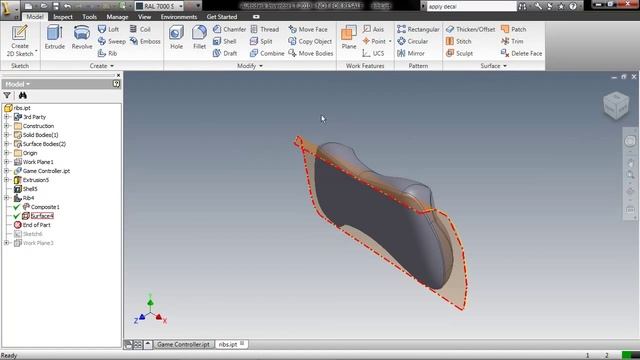Switch to Game Controller.ipt document tab

183,344
